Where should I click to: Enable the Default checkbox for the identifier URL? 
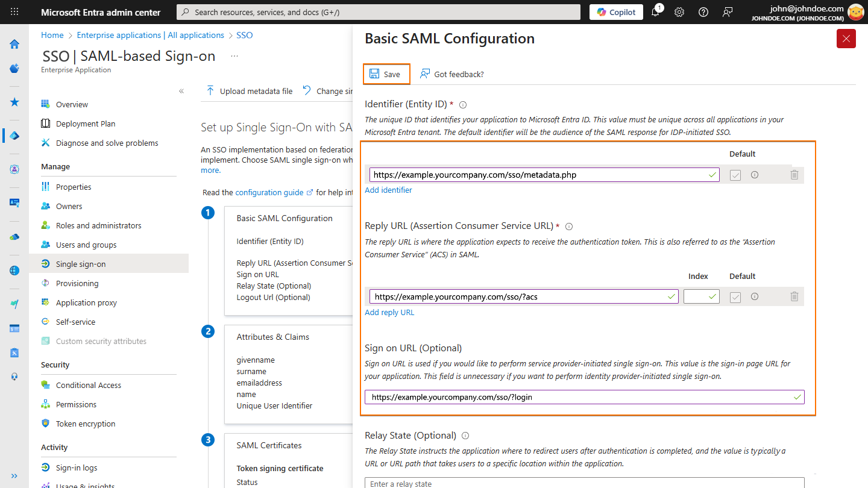[x=735, y=175]
